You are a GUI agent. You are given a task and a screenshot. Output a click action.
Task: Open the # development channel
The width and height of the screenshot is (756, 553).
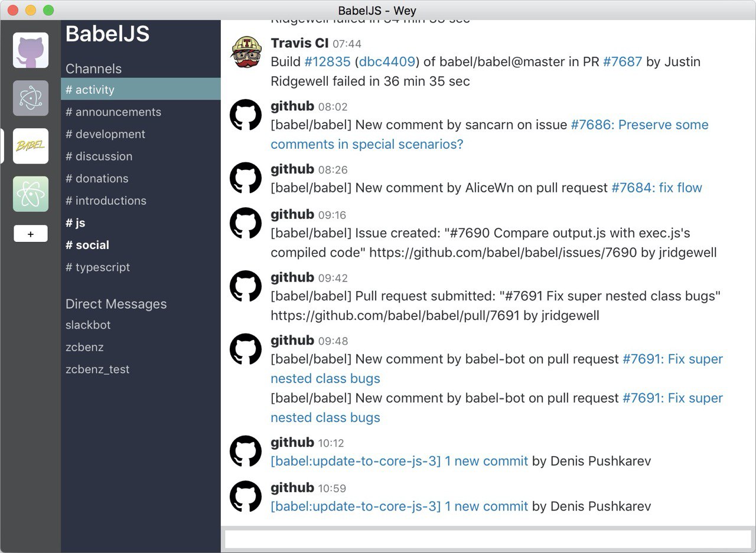pyautogui.click(x=141, y=134)
